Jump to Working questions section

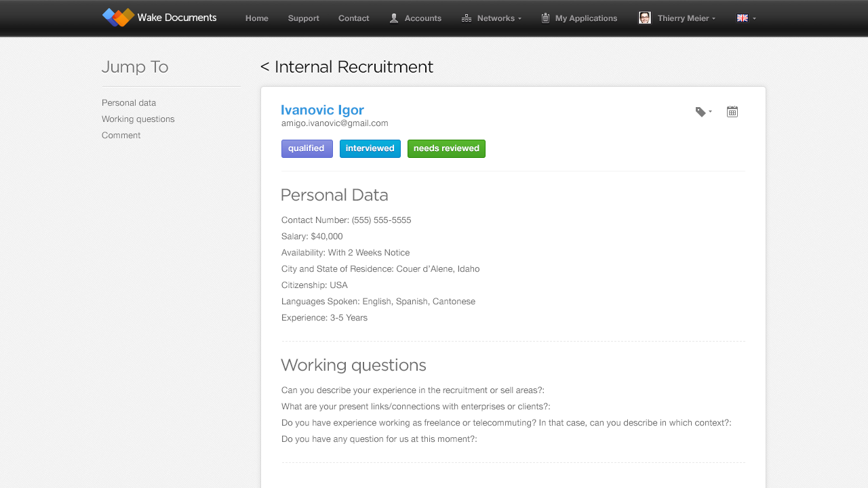[x=138, y=119]
